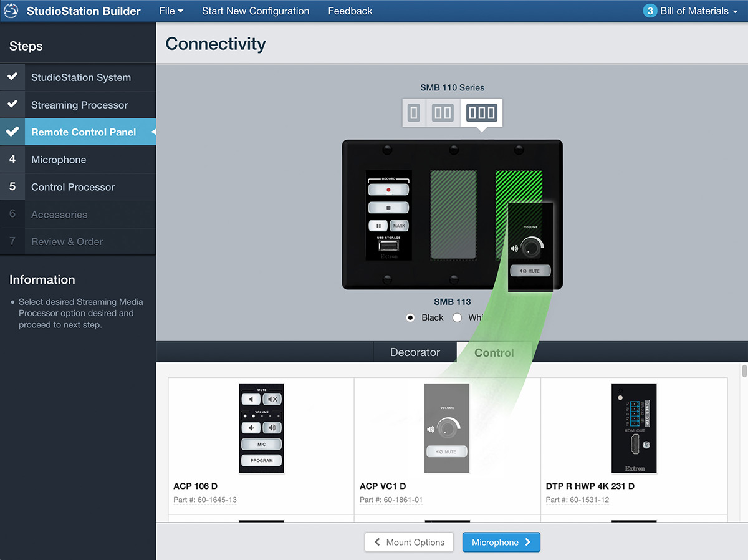Image resolution: width=748 pixels, height=560 pixels.
Task: Click the USB storage port on panel
Action: [x=388, y=246]
